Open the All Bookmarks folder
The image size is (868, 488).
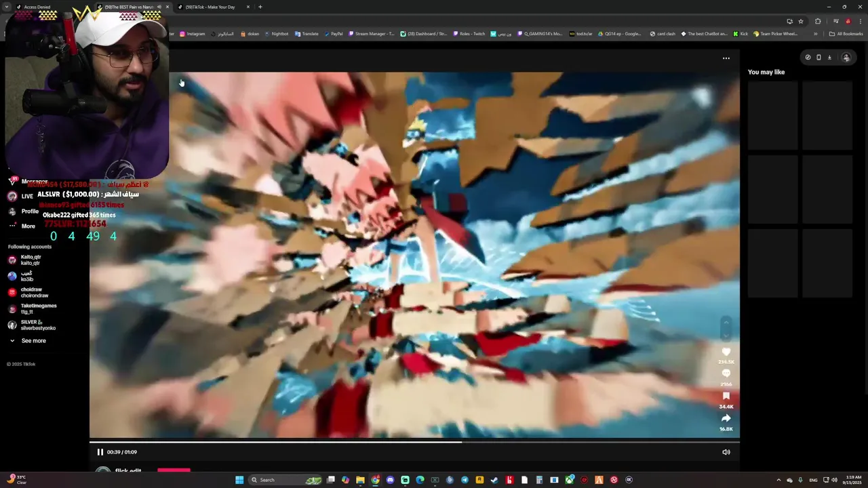coord(846,34)
